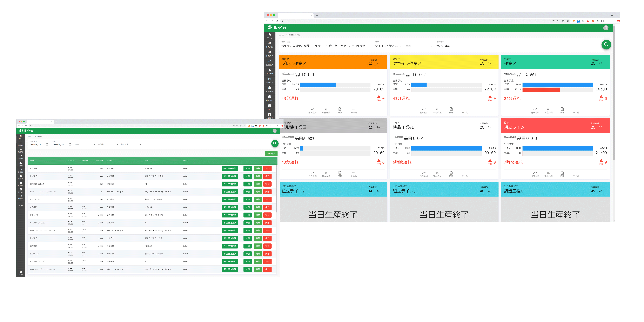The image size is (644, 322).
Task: Sort by 更新者 column header
Action: point(186,161)
